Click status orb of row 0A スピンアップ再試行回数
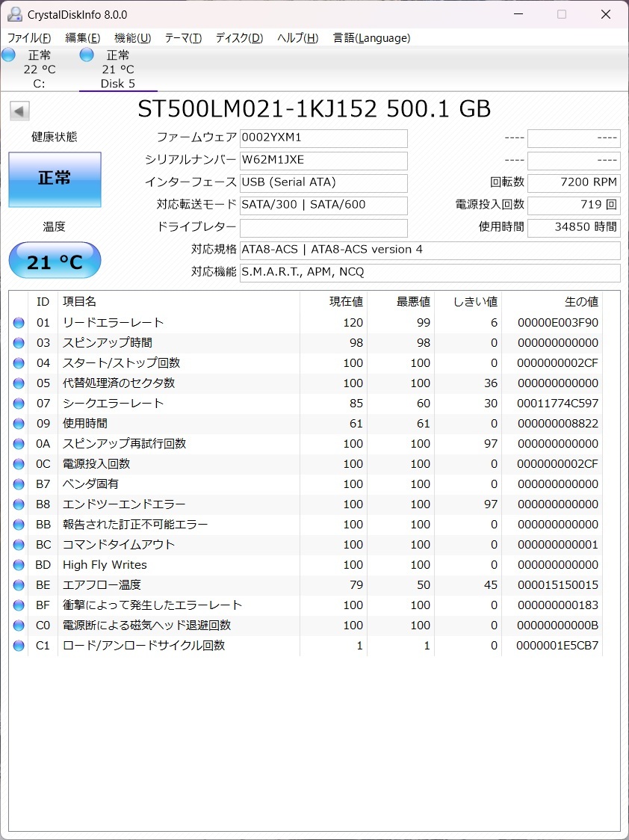Image resolution: width=629 pixels, height=840 pixels. pos(19,444)
